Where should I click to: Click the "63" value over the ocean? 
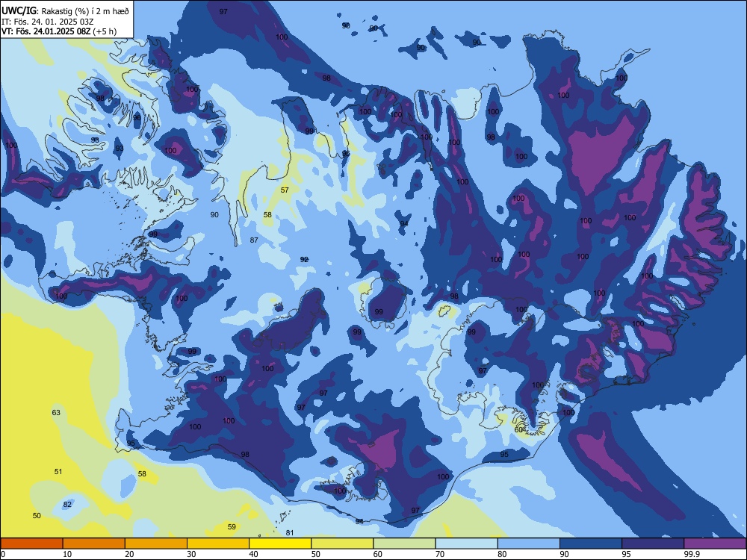point(56,412)
